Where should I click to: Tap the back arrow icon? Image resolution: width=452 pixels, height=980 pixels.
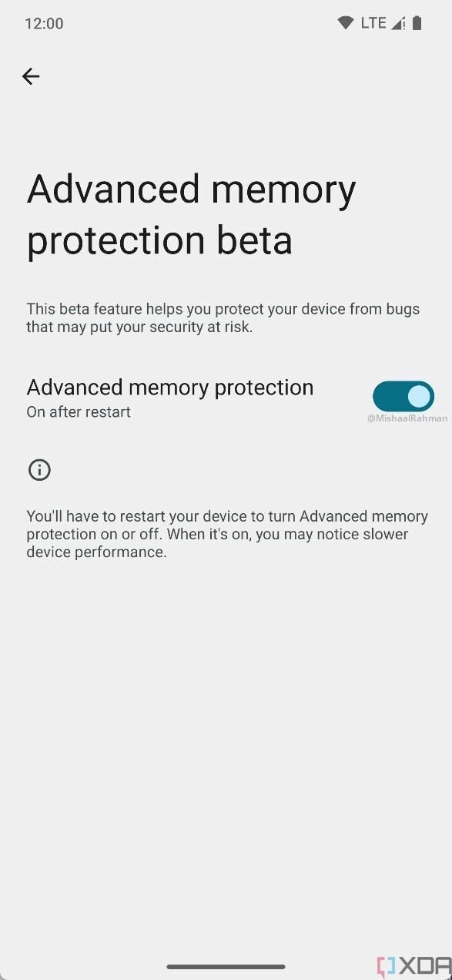[30, 76]
